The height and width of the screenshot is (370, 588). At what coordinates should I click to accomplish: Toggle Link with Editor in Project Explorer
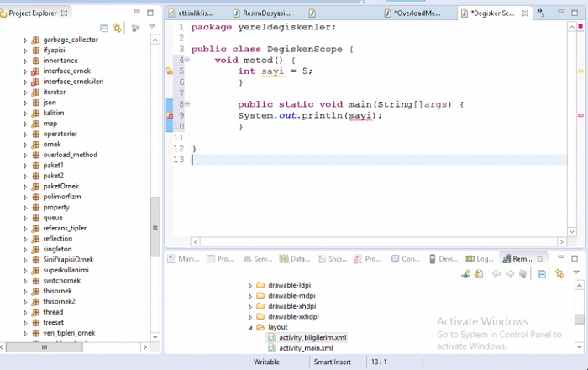coord(118,28)
